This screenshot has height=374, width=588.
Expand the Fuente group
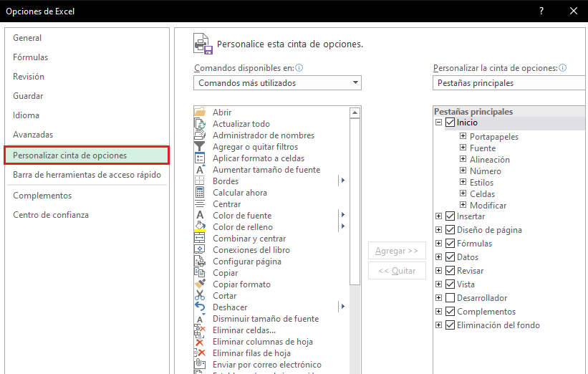point(463,148)
